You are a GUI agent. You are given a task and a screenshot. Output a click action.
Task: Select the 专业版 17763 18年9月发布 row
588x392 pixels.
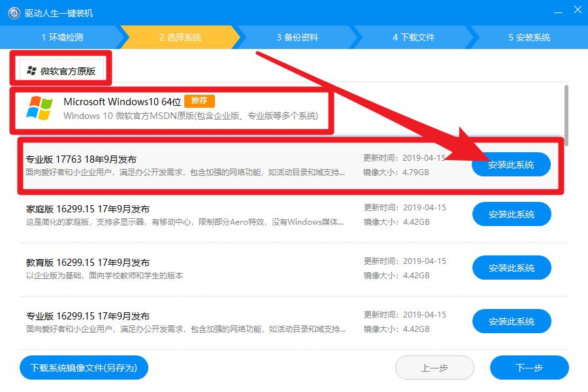tap(196, 165)
